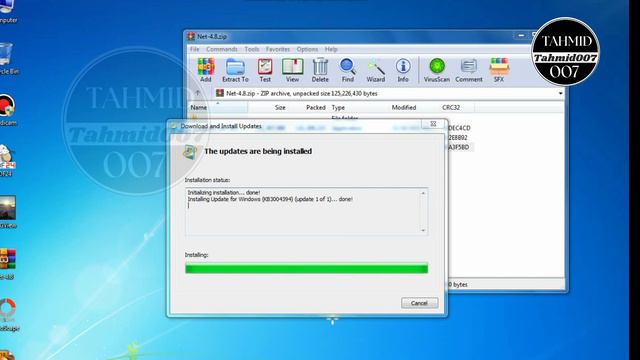This screenshot has height=360, width=640.
Task: Start VirusScan on the archive
Action: coord(437,70)
